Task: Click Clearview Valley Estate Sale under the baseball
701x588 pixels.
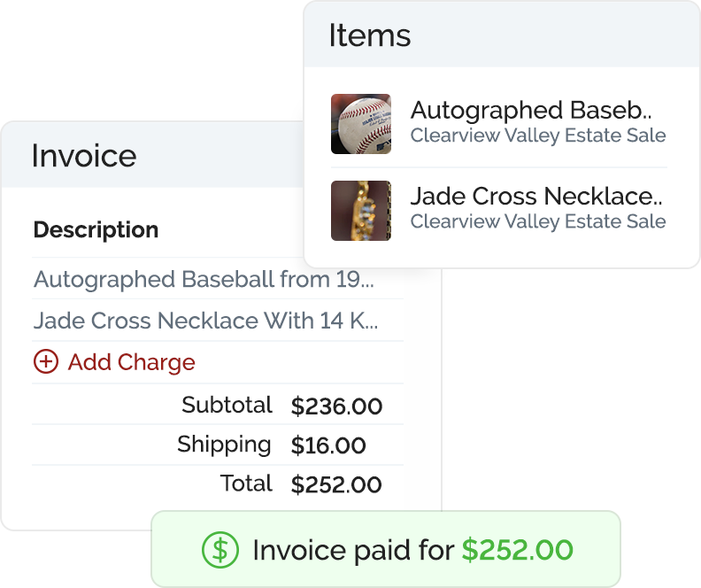Action: pyautogui.click(x=538, y=135)
